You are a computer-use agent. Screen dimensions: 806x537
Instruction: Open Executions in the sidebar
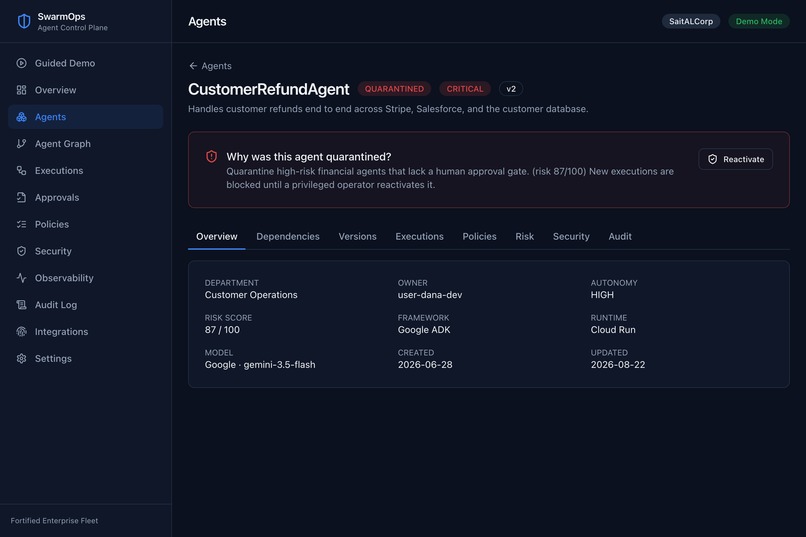coord(85,171)
